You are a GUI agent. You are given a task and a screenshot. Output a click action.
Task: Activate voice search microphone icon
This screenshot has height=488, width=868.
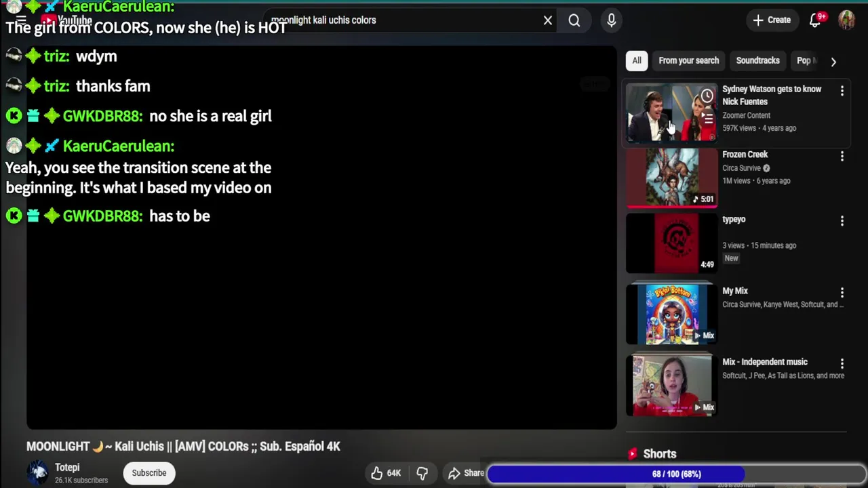[x=612, y=20]
